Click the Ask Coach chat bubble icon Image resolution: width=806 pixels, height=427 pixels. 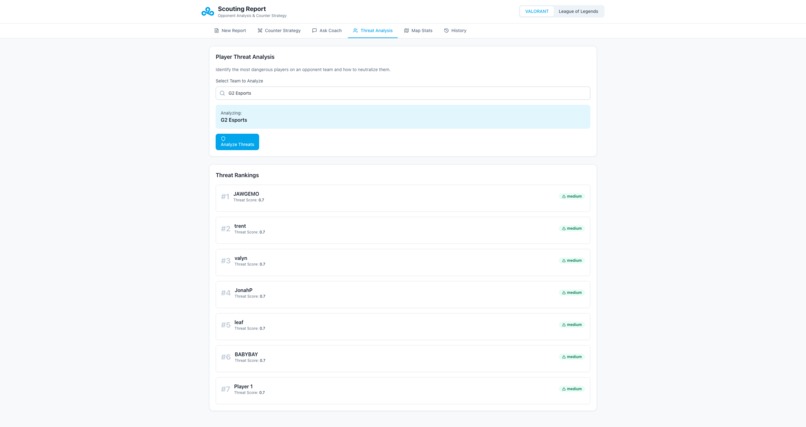314,31
